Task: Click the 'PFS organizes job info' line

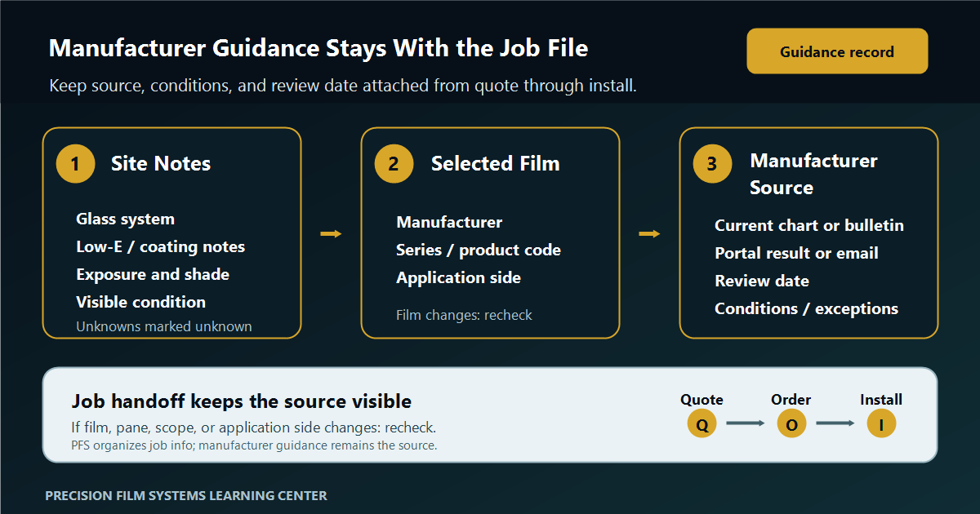Action: point(255,445)
